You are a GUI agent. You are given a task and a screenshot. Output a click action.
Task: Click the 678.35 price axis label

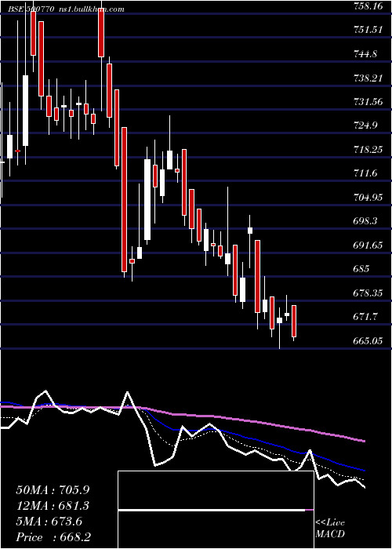point(369,293)
